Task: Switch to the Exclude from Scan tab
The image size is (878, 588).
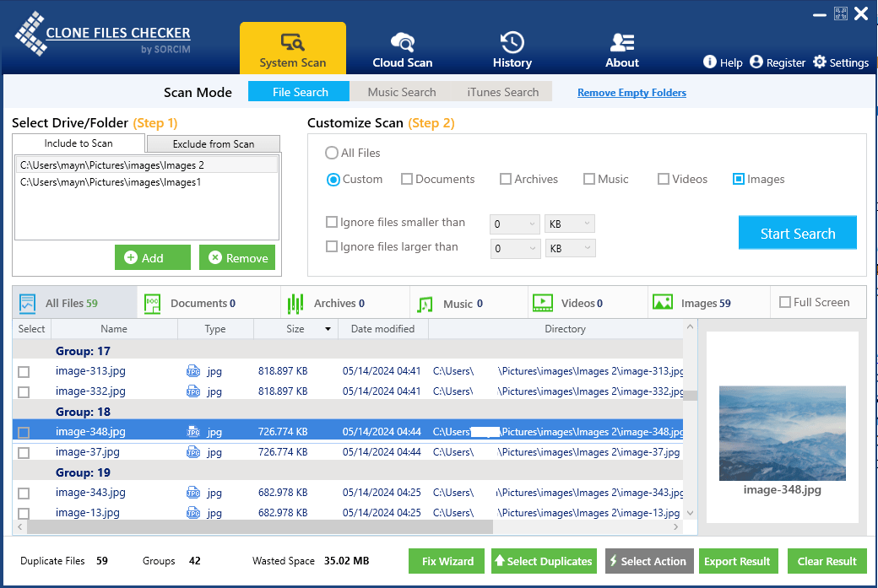Action: (x=213, y=143)
